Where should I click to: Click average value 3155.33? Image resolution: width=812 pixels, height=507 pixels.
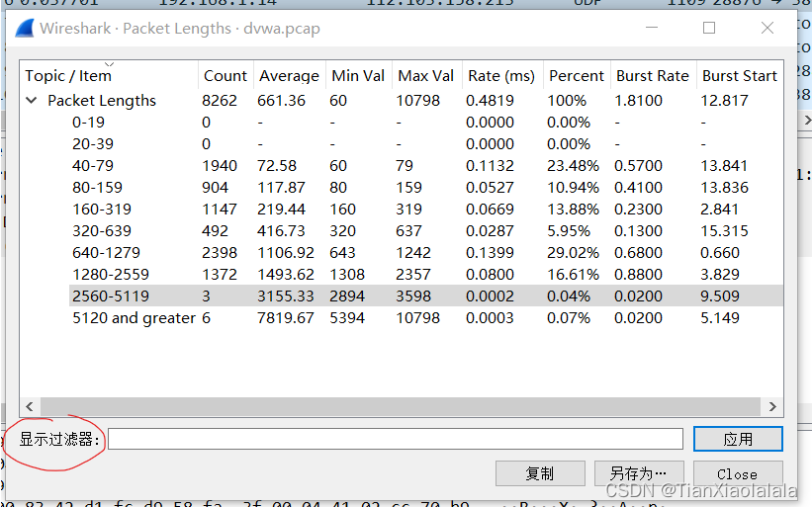coord(286,296)
